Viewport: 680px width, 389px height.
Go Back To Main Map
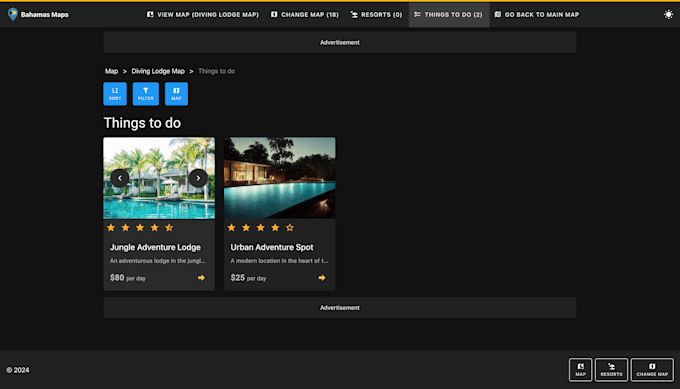coord(536,15)
